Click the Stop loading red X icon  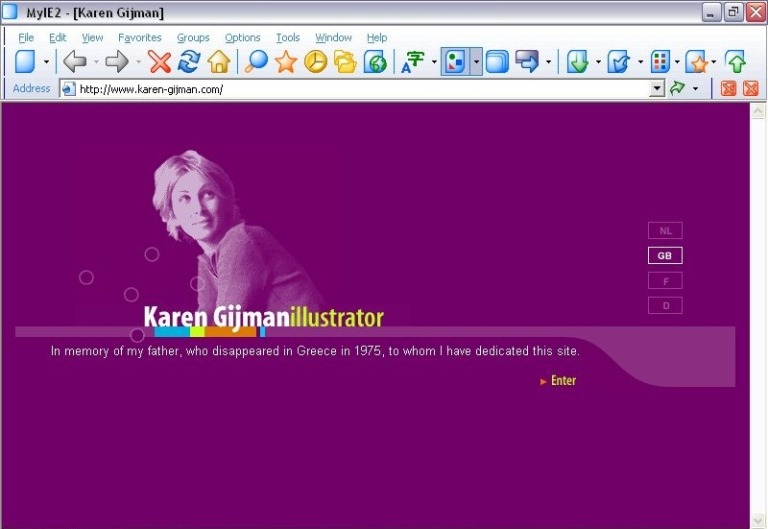[160, 62]
